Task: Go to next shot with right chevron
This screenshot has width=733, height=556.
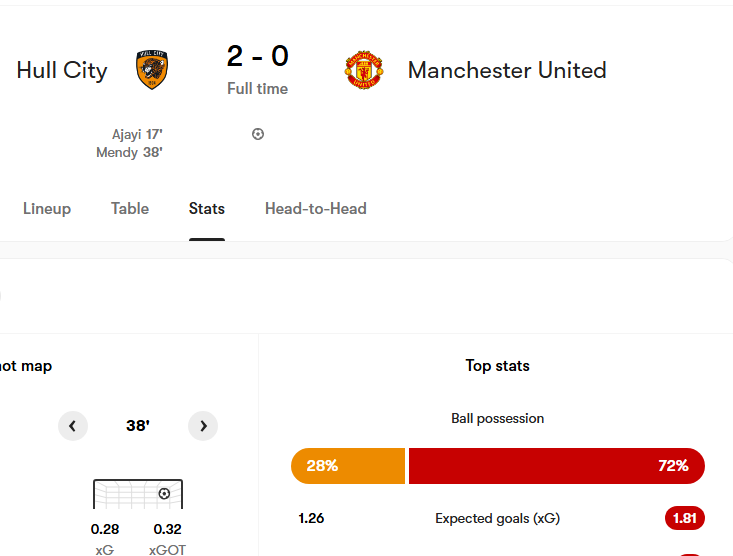Action: tap(203, 426)
